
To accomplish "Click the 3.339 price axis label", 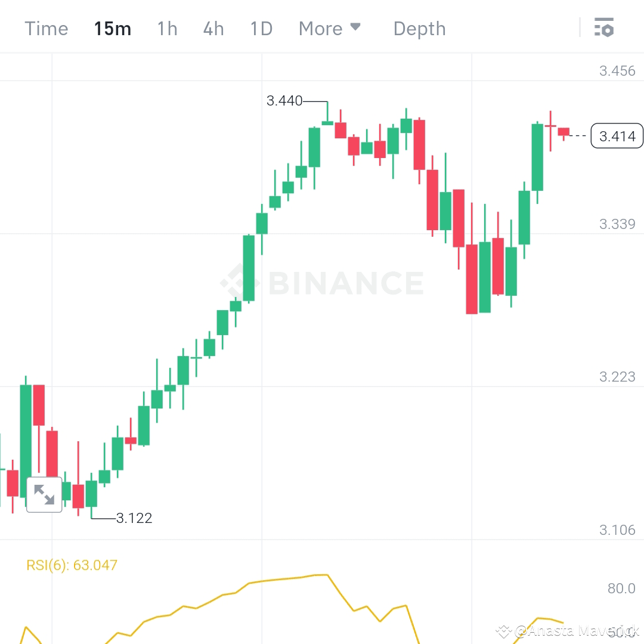I will point(618,224).
